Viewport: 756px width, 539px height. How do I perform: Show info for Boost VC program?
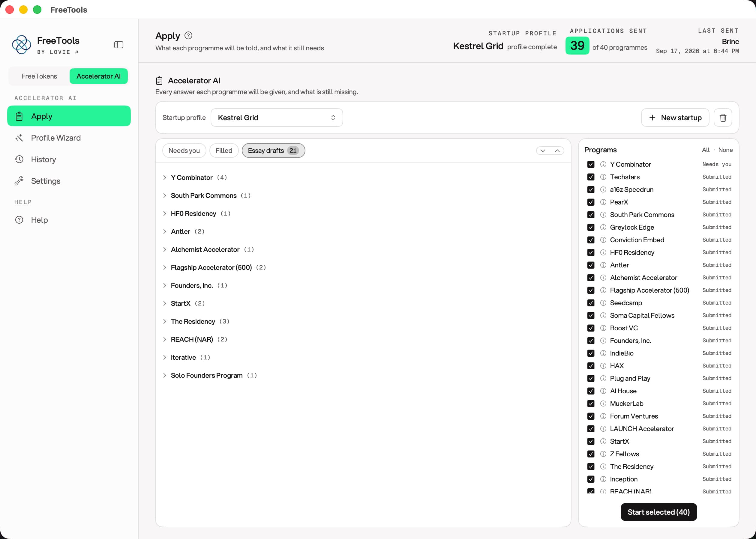coord(603,328)
